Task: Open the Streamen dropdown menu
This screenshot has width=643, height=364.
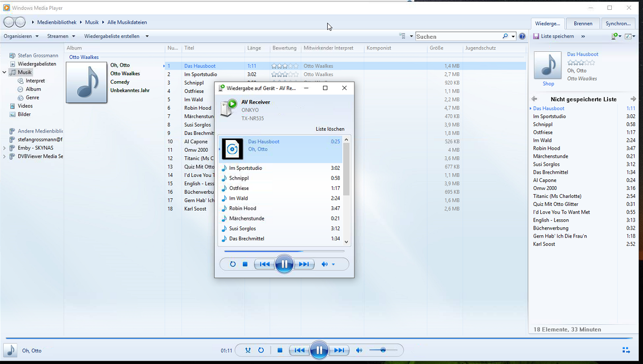Action: [x=61, y=36]
